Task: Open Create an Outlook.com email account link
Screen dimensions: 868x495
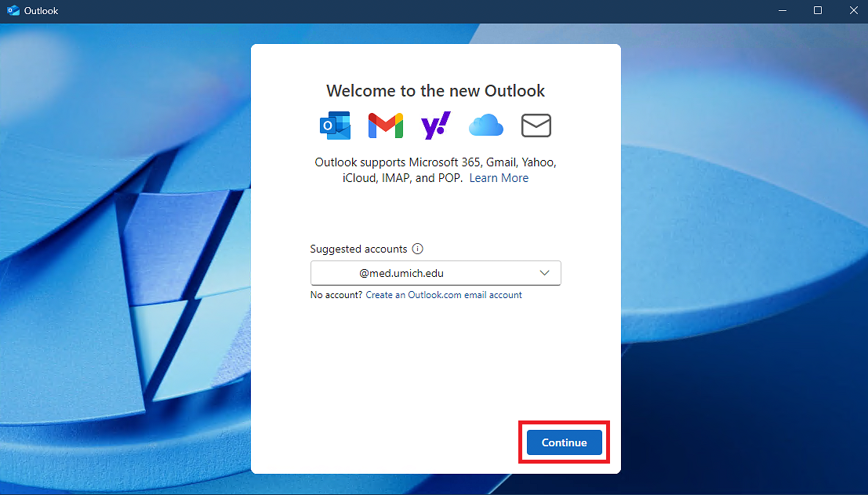Action: (443, 295)
